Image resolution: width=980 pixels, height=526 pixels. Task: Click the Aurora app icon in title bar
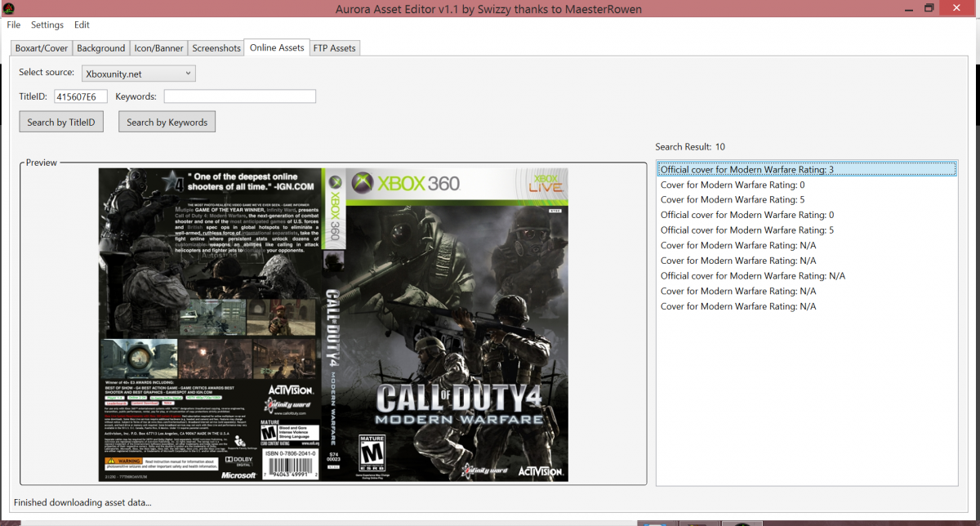point(8,8)
